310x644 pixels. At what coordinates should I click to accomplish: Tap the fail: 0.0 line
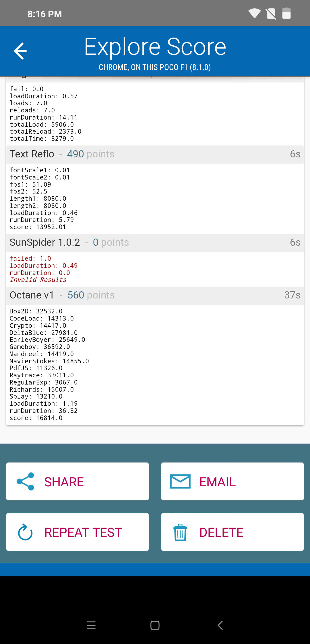click(x=27, y=89)
